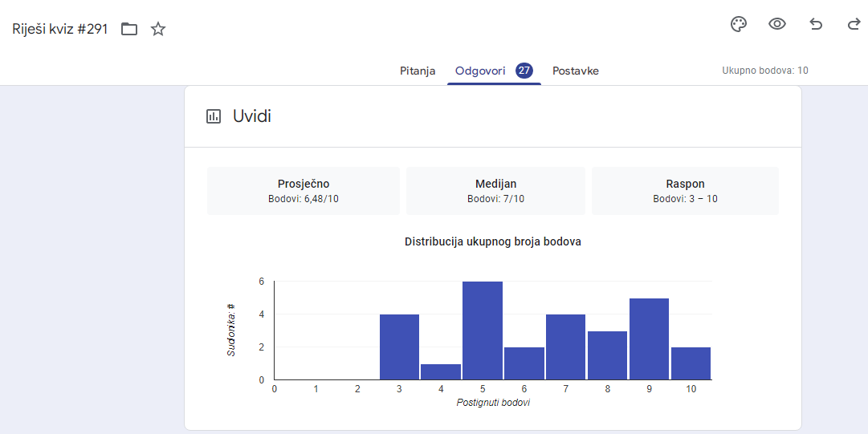The height and width of the screenshot is (434, 868).
Task: Open the move to folder icon
Action: pyautogui.click(x=129, y=29)
